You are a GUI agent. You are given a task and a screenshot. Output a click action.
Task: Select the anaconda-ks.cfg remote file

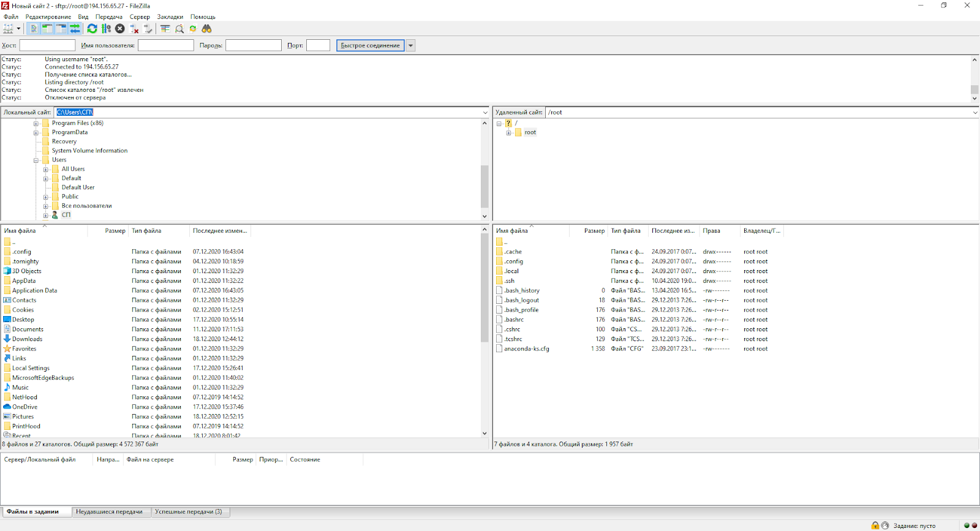click(x=527, y=349)
